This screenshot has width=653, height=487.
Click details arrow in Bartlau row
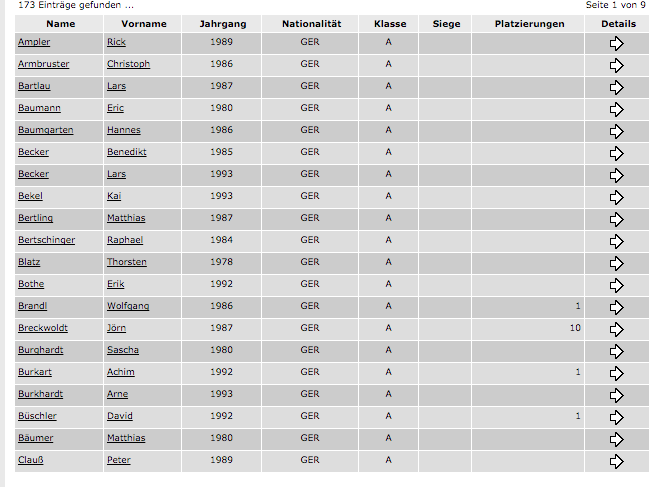(x=616, y=87)
